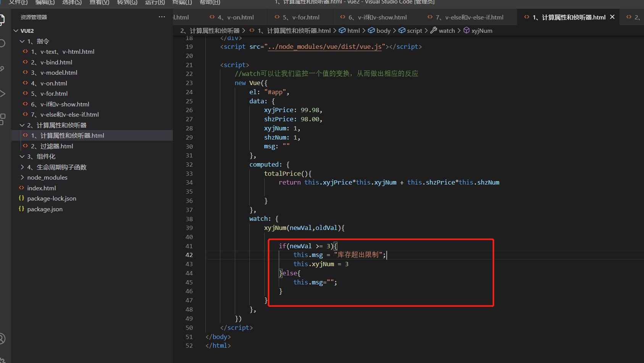
Task: Close the 1、计算属性和侦听器.html editor tab
Action: pyautogui.click(x=612, y=17)
